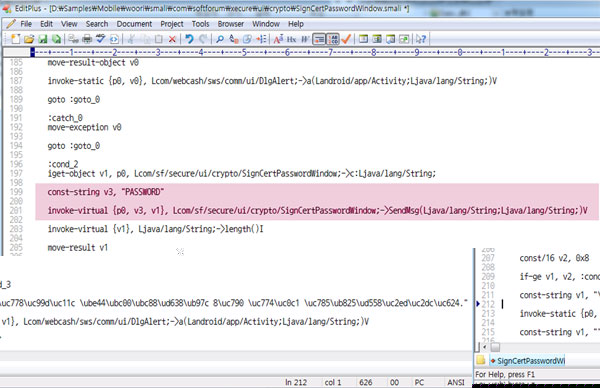Click the 'const/16 v2, 0x8' line

(x=554, y=258)
